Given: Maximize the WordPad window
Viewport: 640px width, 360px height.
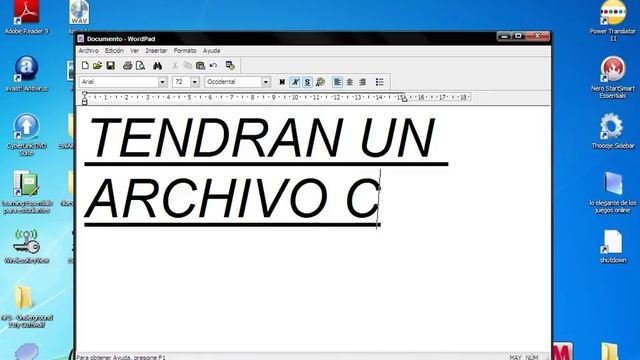Looking at the screenshot, I should (518, 36).
